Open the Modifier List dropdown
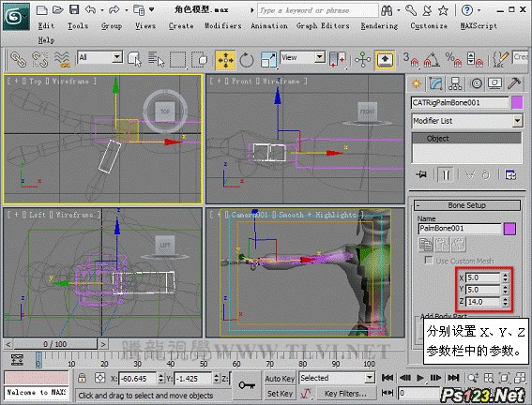 tap(517, 120)
